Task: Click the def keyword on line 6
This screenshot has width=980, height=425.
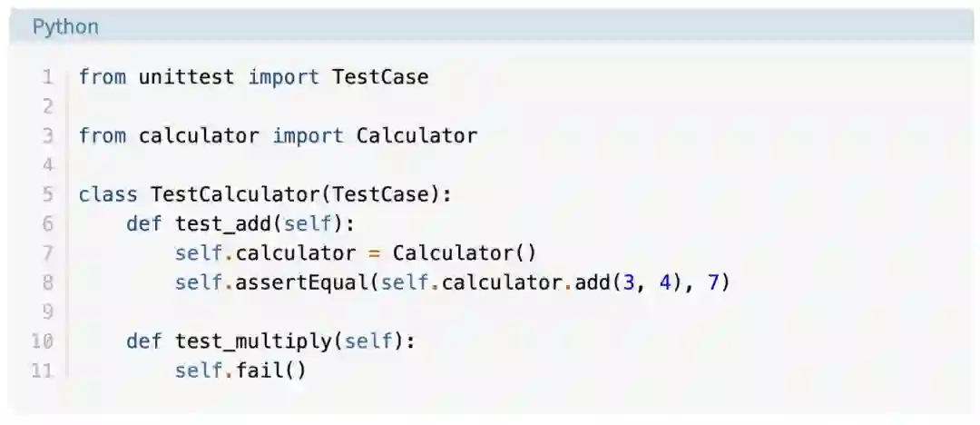Action: coord(144,224)
